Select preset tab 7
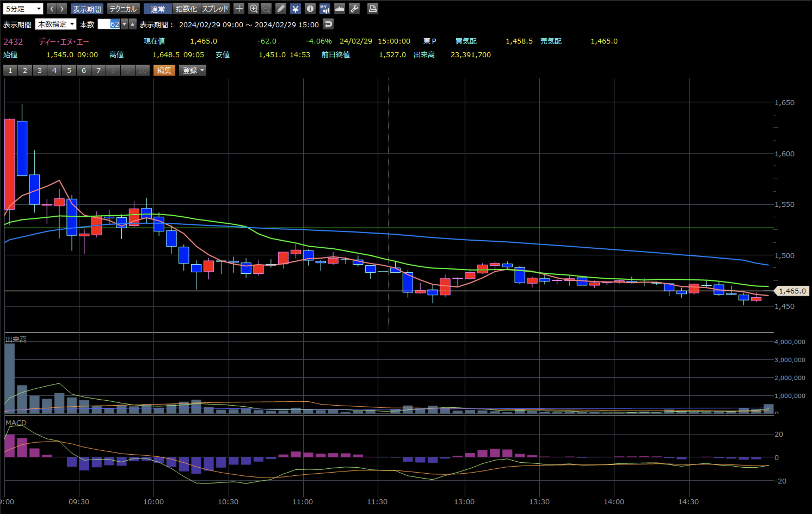This screenshot has width=812, height=514. [x=99, y=71]
